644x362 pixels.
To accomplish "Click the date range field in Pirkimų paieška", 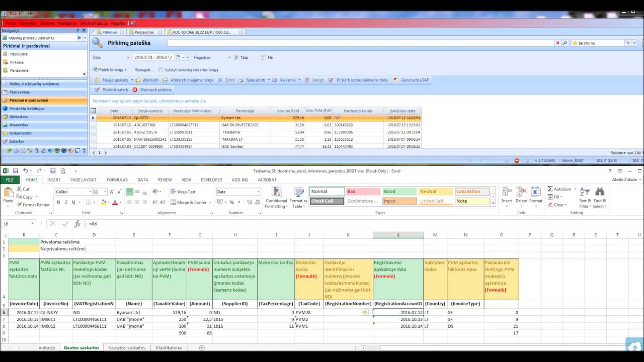I will coord(153,57).
